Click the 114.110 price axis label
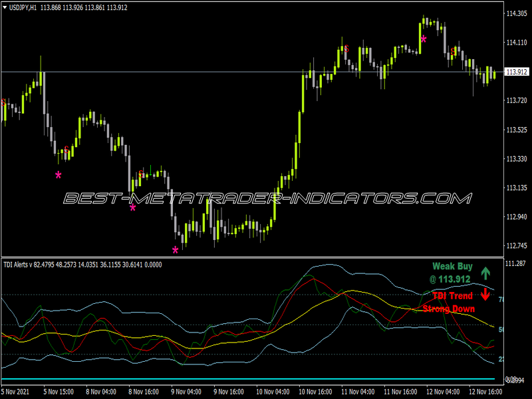Viewport: 532px width, 399px height. [x=517, y=43]
